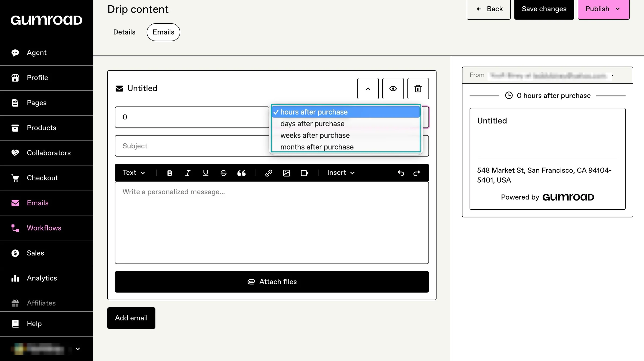Select 'weeks after purchase' option

pyautogui.click(x=346, y=135)
